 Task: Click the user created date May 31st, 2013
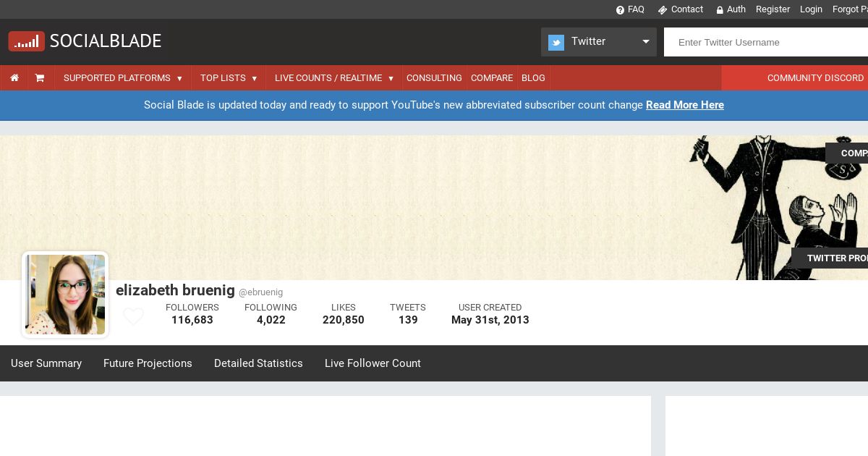[490, 320]
